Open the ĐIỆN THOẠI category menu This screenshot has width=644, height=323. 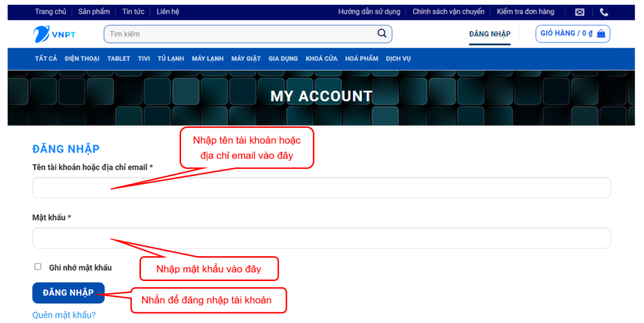pos(82,58)
